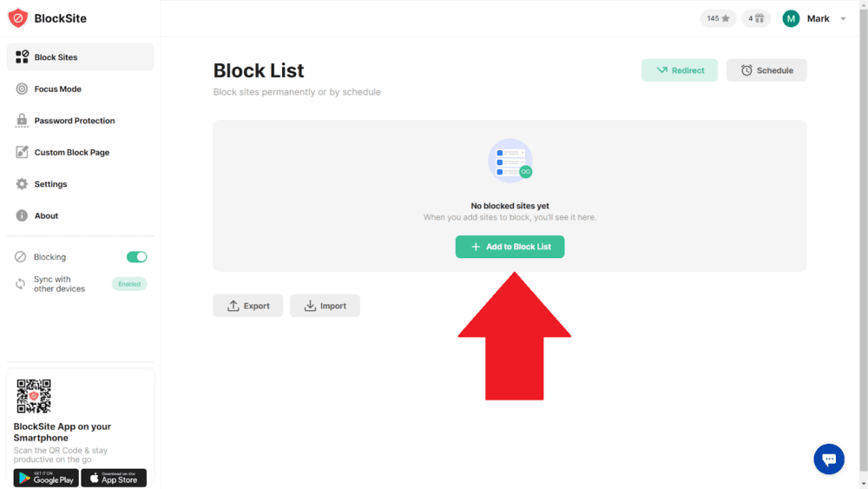Image resolution: width=868 pixels, height=489 pixels.
Task: Go to Password Protection settings
Action: (x=74, y=121)
